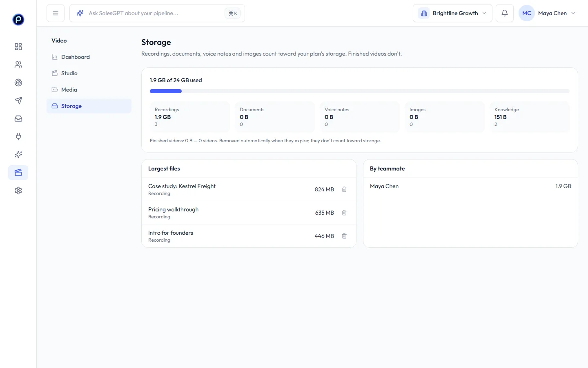The image size is (588, 368).
Task: Click the 824 MB size value
Action: 324,189
